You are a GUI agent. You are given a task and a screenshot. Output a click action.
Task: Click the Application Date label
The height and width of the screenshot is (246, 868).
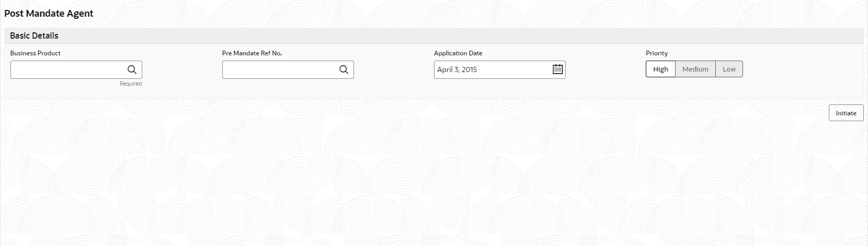[458, 53]
